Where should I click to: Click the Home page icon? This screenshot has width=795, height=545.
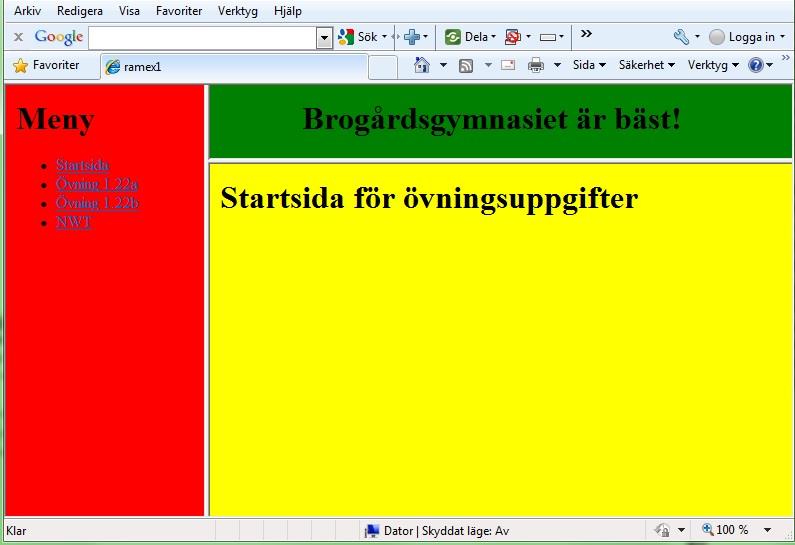tap(422, 65)
